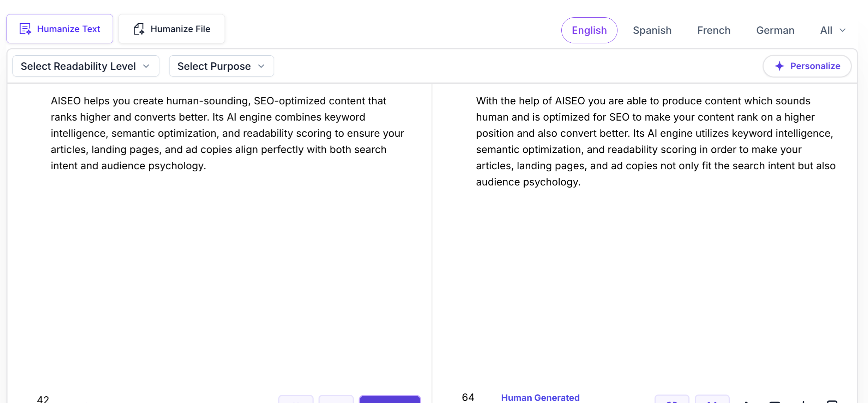Open the All languages dropdown
868x403 pixels.
tap(833, 30)
